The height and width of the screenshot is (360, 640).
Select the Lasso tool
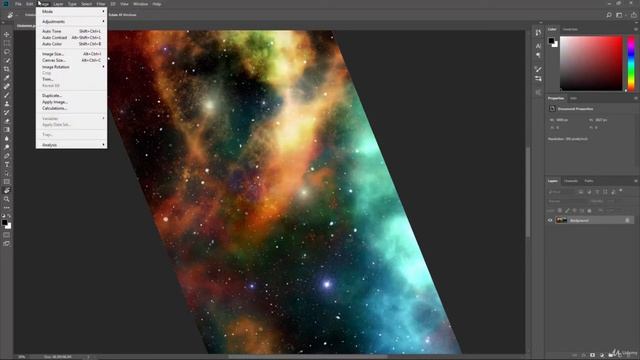click(x=7, y=52)
